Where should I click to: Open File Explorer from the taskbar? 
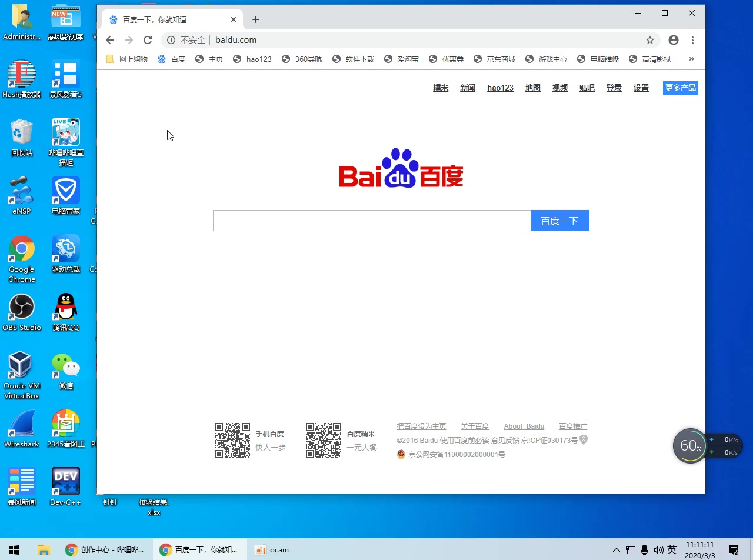[44, 550]
